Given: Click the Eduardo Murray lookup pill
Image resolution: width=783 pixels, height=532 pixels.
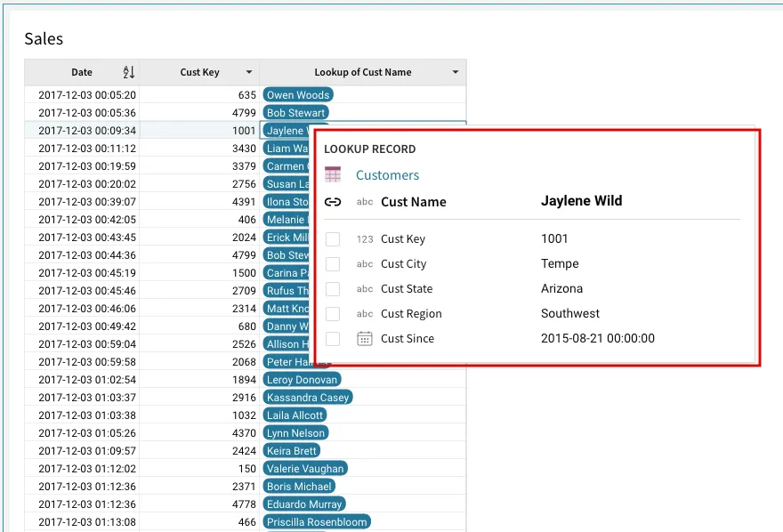Looking at the screenshot, I should pyautogui.click(x=304, y=504).
